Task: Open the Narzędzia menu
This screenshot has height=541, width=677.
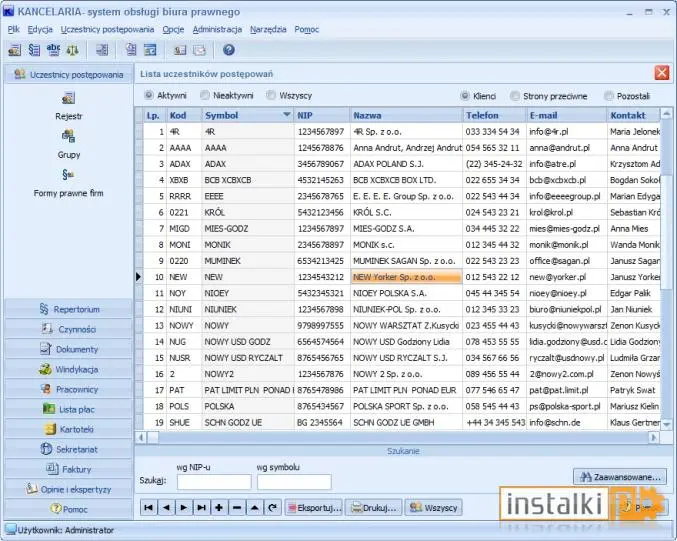Action: (x=268, y=29)
